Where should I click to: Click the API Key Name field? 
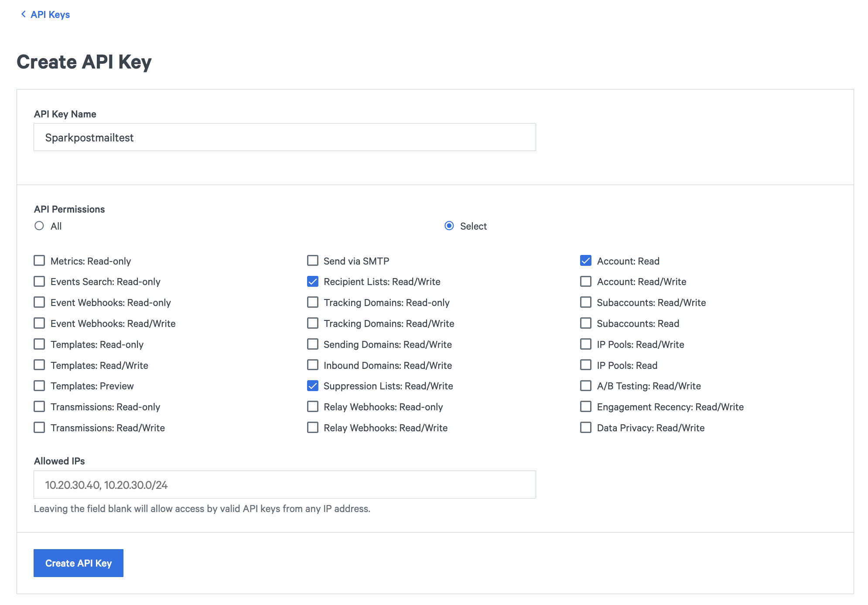point(284,137)
